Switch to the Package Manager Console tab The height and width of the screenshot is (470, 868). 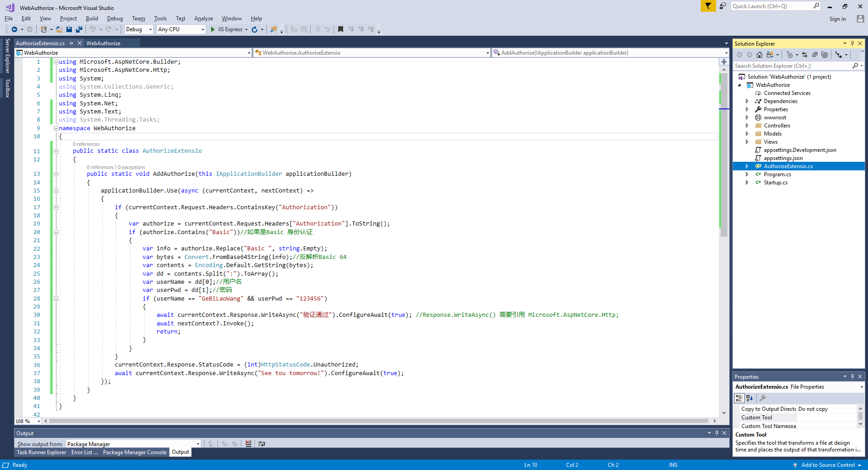click(x=134, y=452)
